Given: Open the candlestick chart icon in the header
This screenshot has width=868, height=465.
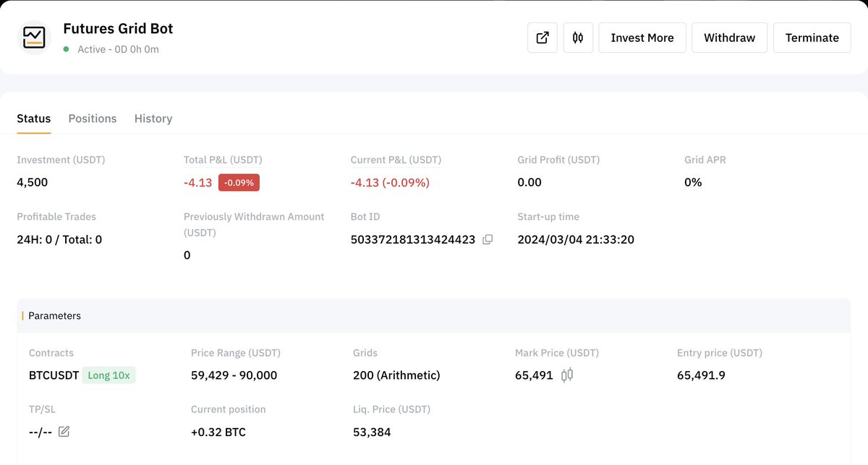Looking at the screenshot, I should (x=578, y=38).
